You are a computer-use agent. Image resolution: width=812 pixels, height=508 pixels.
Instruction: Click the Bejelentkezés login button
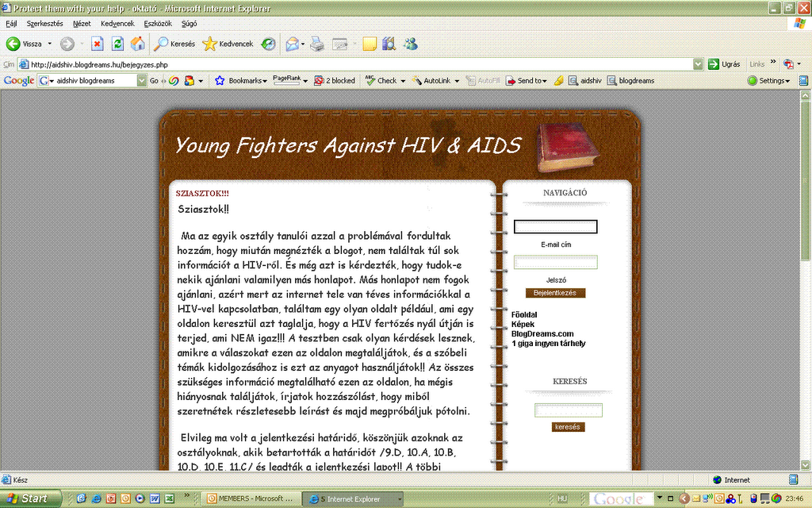point(555,293)
